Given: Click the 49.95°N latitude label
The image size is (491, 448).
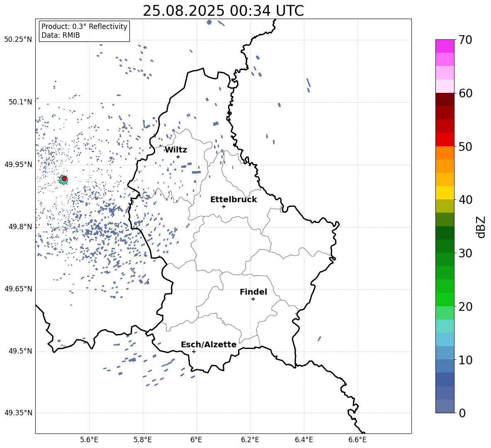Looking at the screenshot, I should tap(18, 165).
